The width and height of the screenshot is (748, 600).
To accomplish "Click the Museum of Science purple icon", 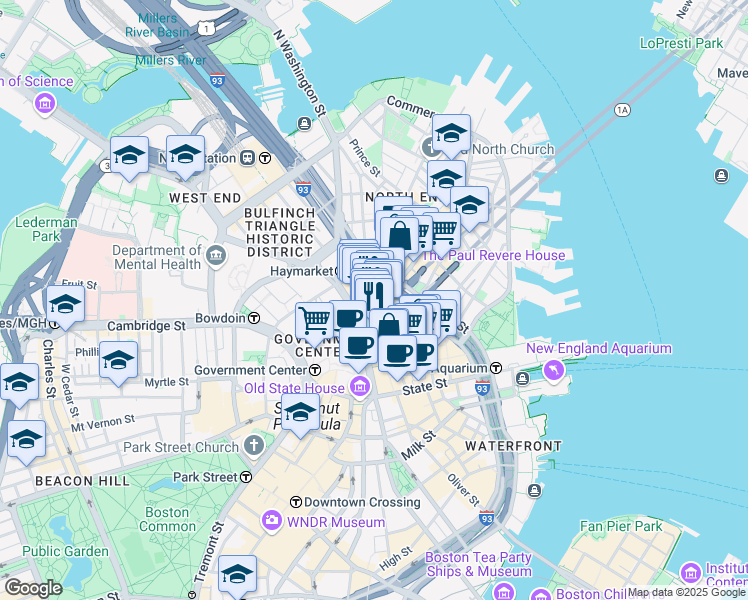I will [45, 103].
